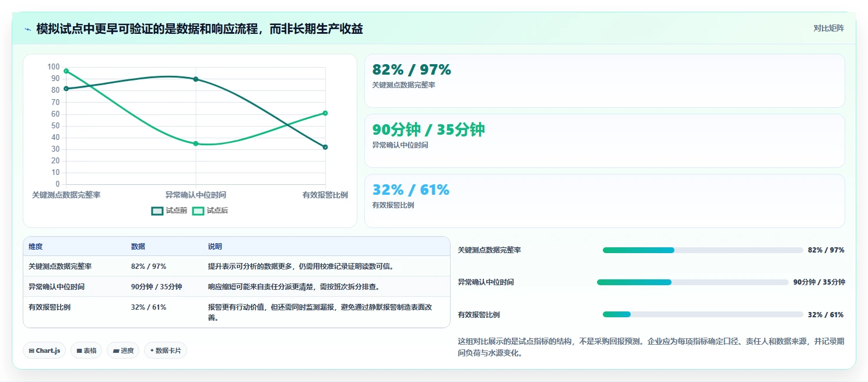This screenshot has width=868, height=382.
Task: Click the lightning icon beside the title
Action: tap(27, 29)
